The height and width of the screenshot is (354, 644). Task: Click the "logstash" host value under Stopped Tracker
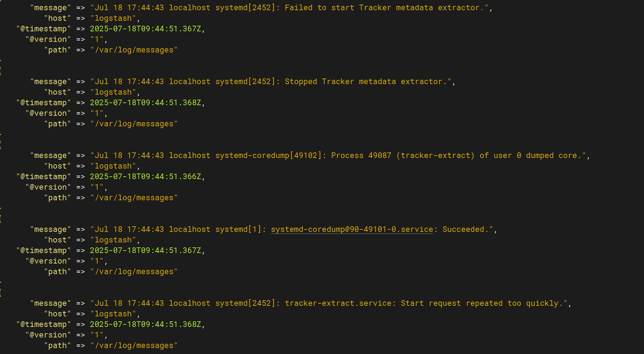coord(113,92)
